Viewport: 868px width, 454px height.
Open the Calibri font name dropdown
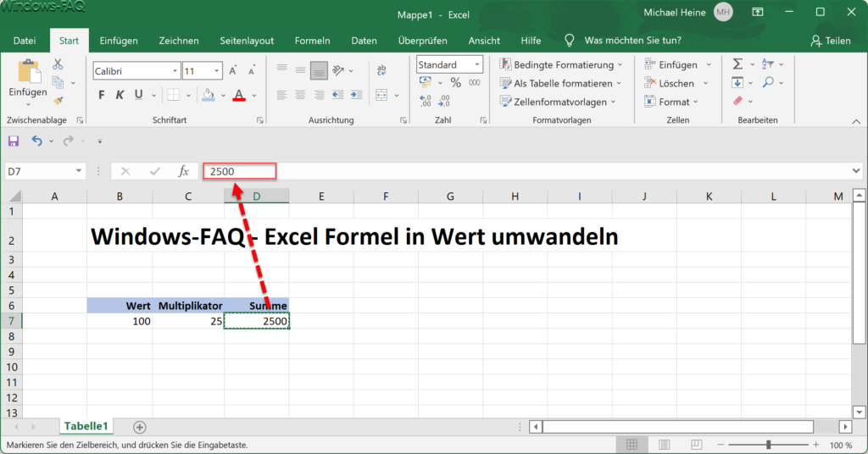pos(175,71)
